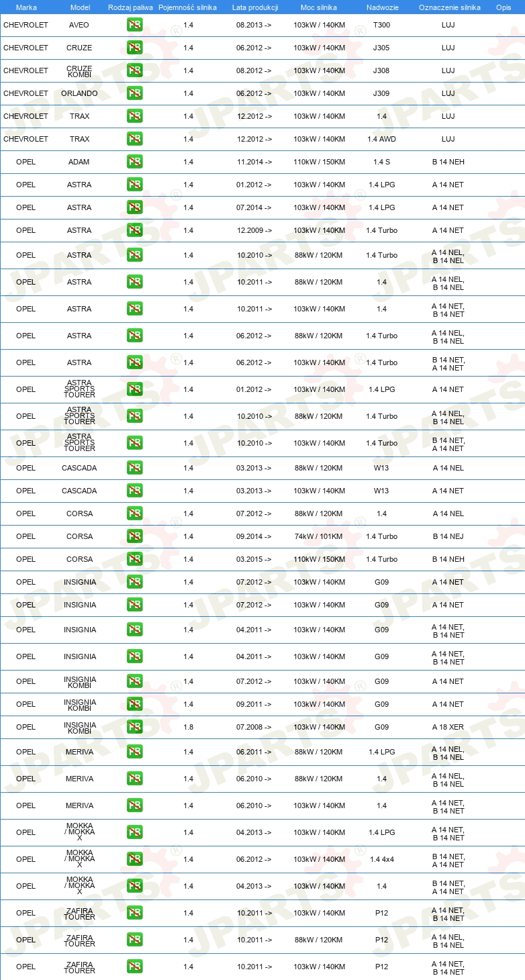Click the fuel icon in the Meriva 06.2010 88kW row
The image size is (525, 980).
tap(134, 779)
